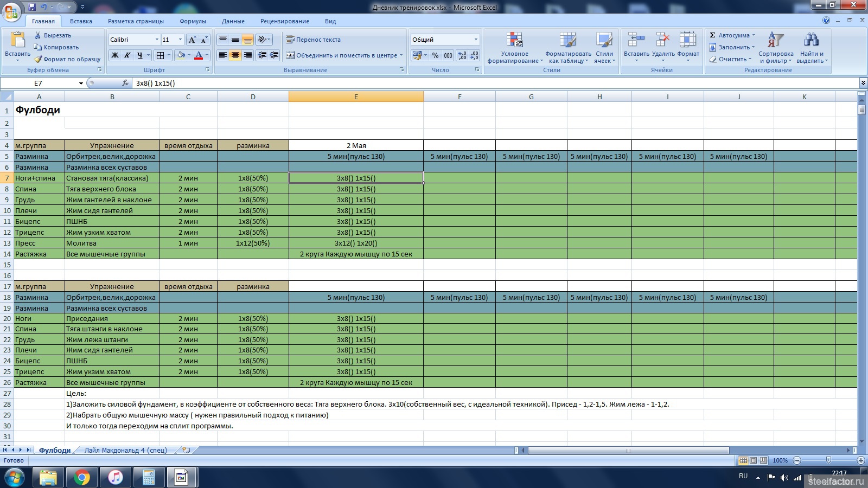Screen dimensions: 868x488
Task: Open Очистить clear options
Action: point(730,59)
